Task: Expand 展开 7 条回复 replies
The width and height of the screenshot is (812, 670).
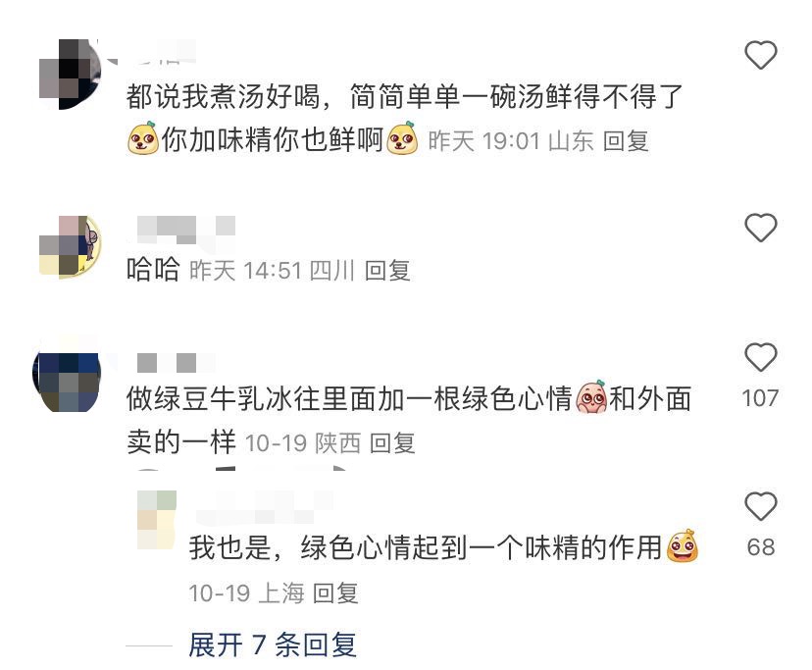Action: click(x=272, y=645)
